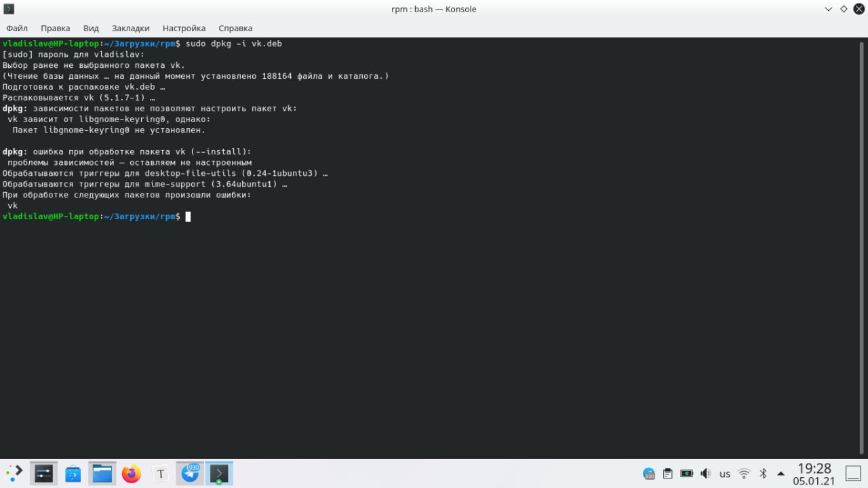Open the Konsole window menu icon in the title bar
868x488 pixels.
9,9
